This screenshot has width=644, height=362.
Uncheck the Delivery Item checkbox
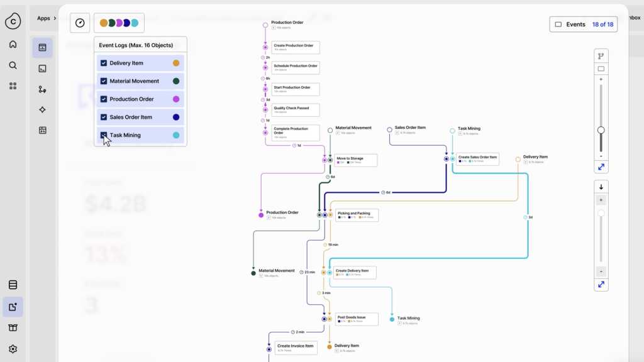pos(104,63)
